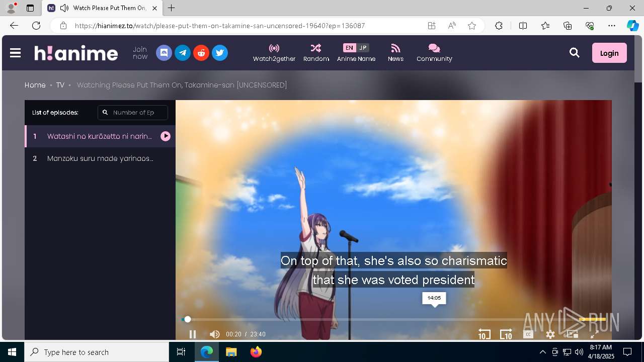
Task: View site information lock icon
Action: (x=63, y=26)
